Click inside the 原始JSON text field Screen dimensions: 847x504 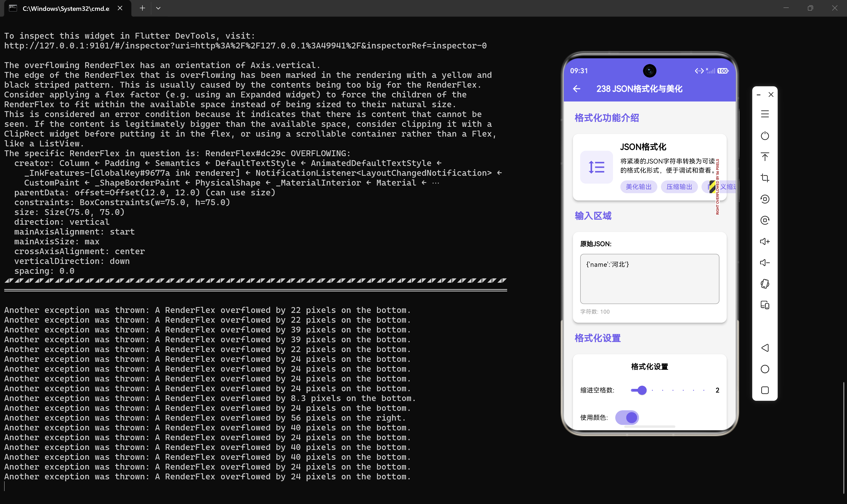(649, 279)
